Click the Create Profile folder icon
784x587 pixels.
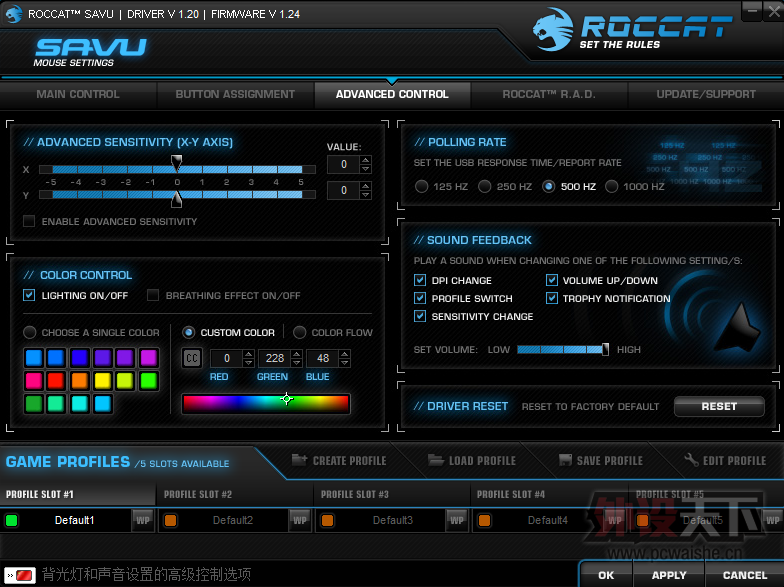[x=299, y=460]
